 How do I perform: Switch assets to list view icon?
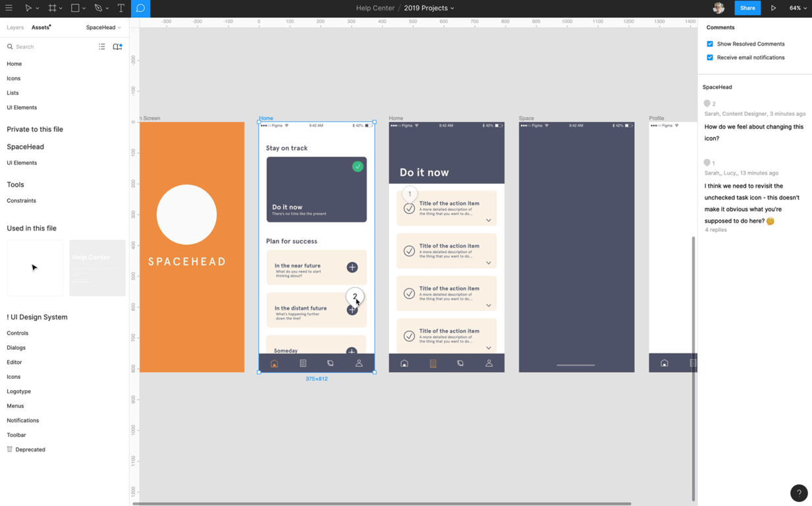[x=102, y=47]
